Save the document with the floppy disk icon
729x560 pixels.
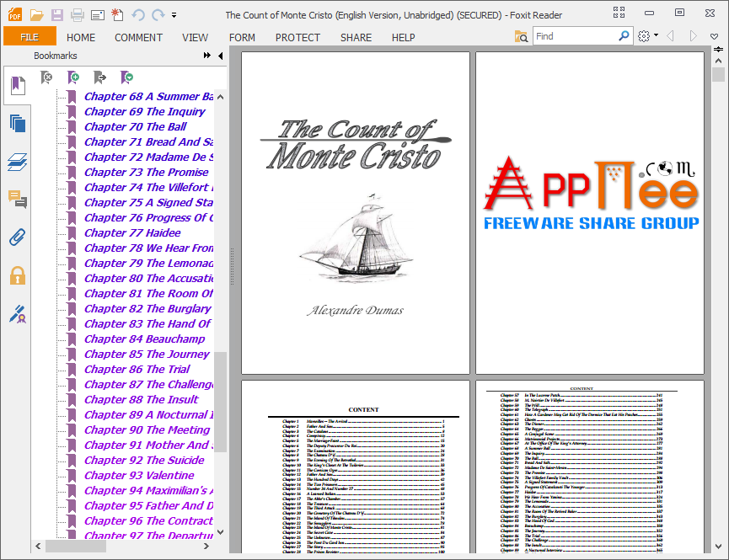pos(57,15)
